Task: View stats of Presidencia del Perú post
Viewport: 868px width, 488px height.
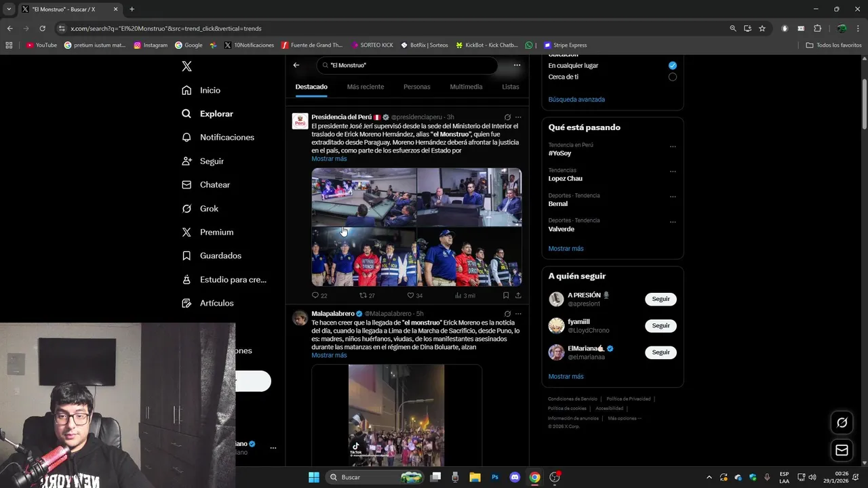Action: pyautogui.click(x=465, y=296)
